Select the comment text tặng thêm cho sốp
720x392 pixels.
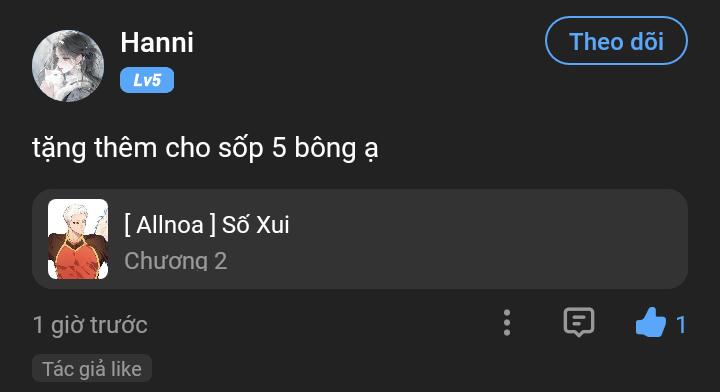[x=148, y=148]
